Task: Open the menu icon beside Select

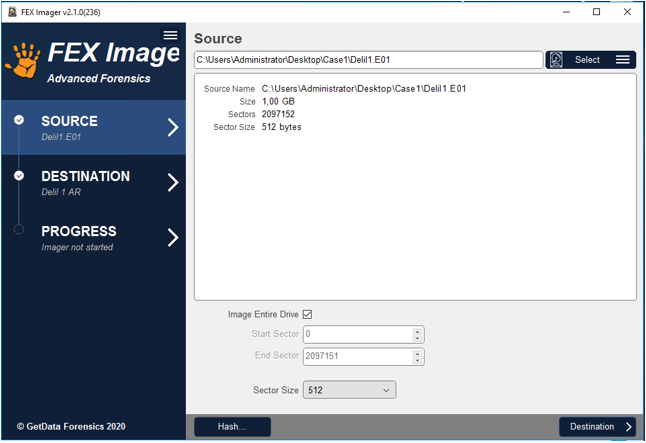Action: 623,60
